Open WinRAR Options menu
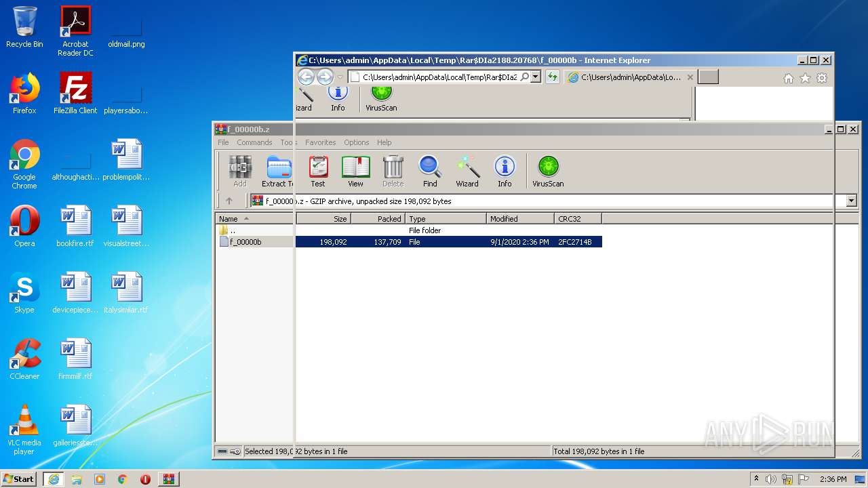The image size is (868, 488). click(x=357, y=142)
